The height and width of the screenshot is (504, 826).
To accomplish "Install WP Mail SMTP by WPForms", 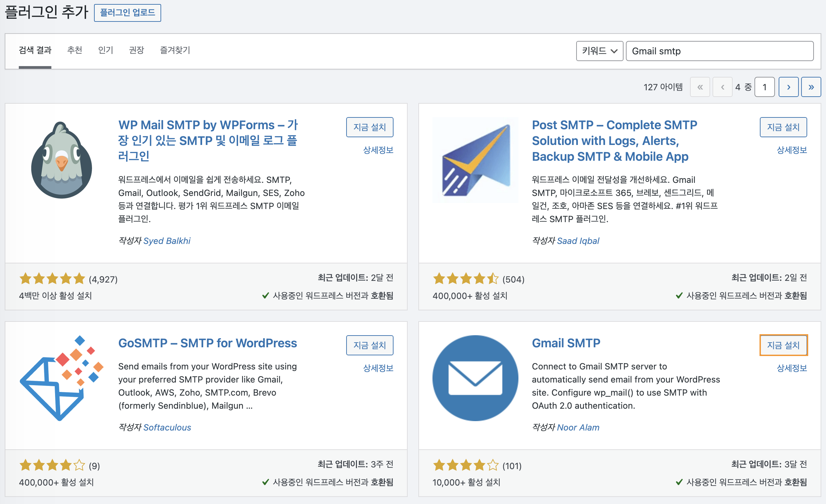I will (x=369, y=127).
